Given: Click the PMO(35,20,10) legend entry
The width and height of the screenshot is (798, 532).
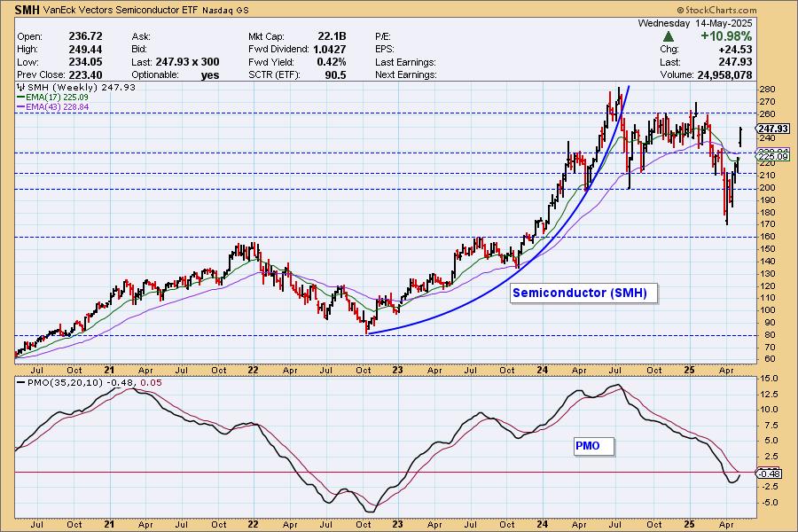Looking at the screenshot, I should coord(89,382).
